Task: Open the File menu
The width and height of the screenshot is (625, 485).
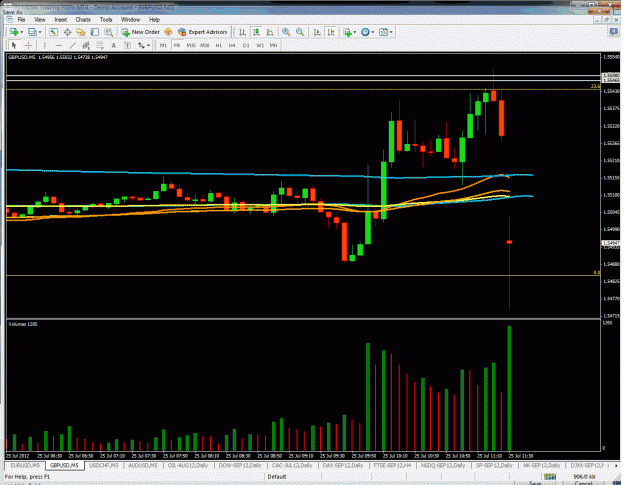Action: point(21,20)
